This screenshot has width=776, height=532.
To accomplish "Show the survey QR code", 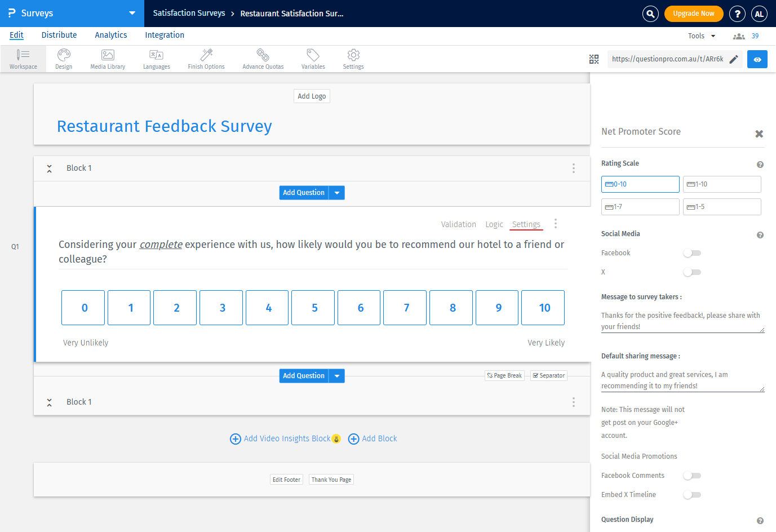I will (594, 59).
